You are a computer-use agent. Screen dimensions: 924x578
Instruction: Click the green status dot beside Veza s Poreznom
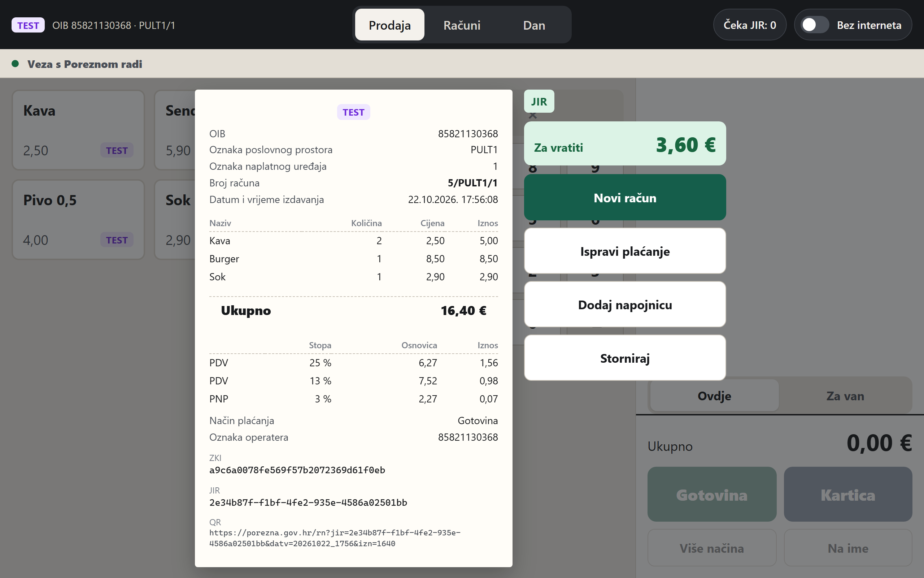pos(15,64)
